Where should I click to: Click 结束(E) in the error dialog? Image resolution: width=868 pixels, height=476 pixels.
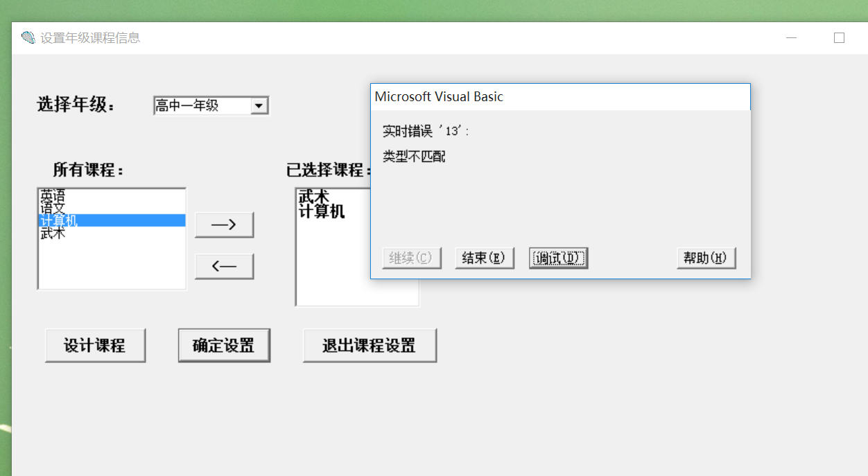484,258
